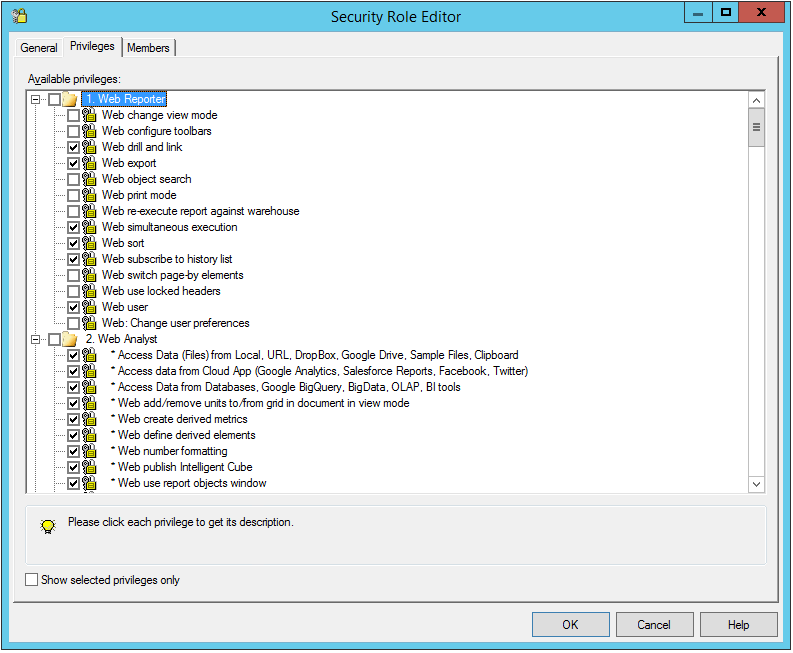Click the privilege icon beside Web simultaneous execution
This screenshot has height=653, width=793.
(89, 227)
